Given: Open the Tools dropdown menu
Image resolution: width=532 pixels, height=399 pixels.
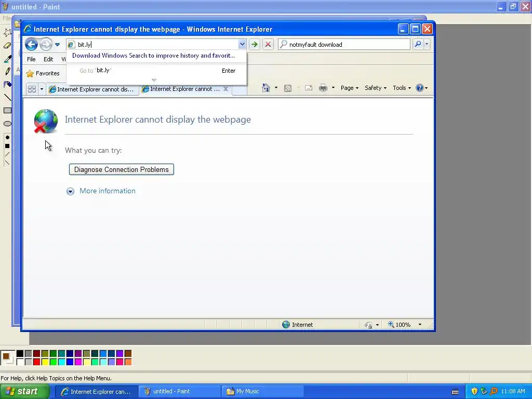Looking at the screenshot, I should tap(402, 88).
